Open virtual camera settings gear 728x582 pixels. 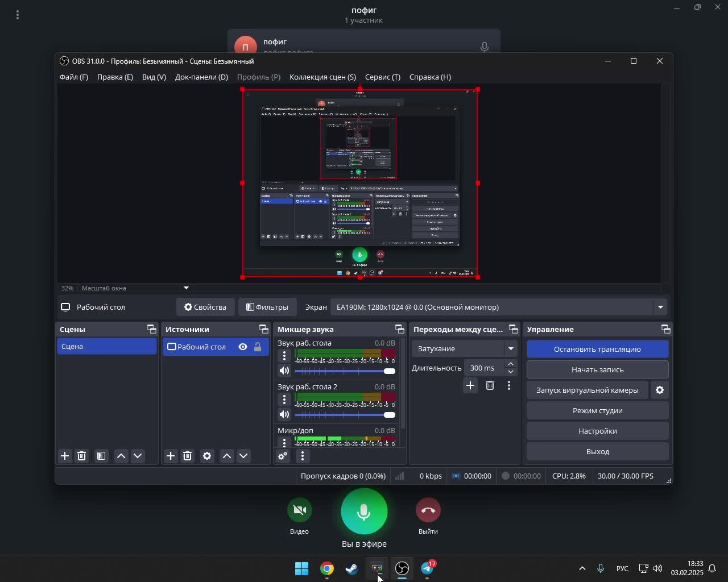click(660, 390)
